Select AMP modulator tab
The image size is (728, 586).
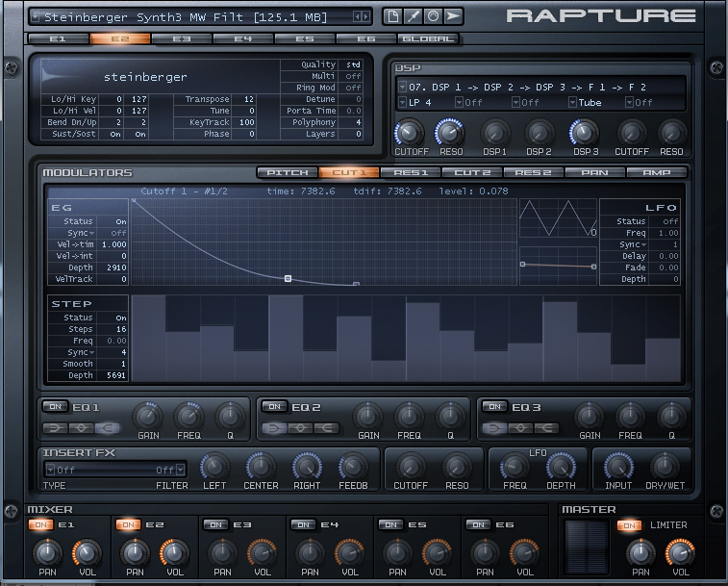(x=657, y=172)
